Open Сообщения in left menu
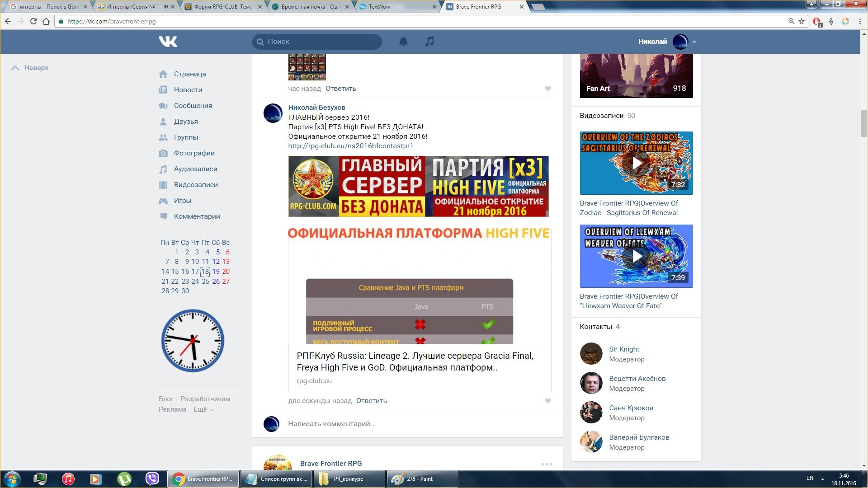868x488 pixels. pos(193,106)
